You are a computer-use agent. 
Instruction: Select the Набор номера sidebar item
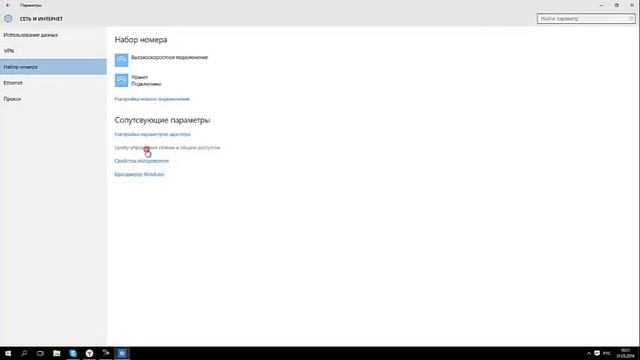[53, 67]
